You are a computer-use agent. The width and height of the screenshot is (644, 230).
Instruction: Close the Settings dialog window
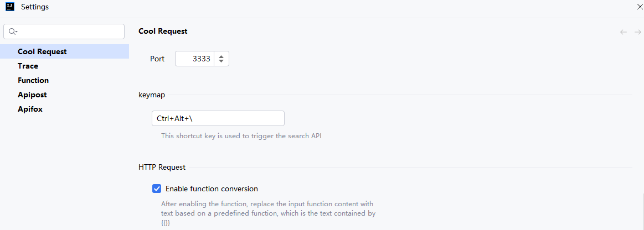[x=640, y=7]
